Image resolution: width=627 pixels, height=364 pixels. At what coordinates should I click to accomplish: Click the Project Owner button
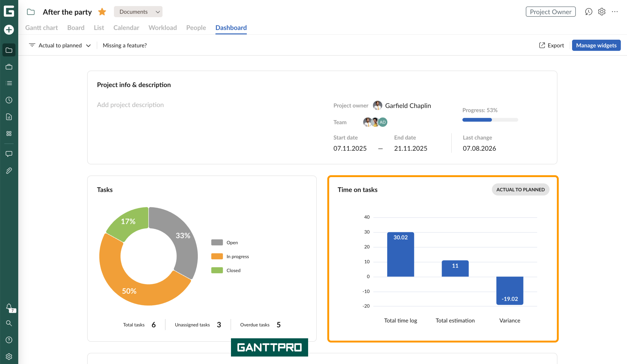[x=551, y=12]
